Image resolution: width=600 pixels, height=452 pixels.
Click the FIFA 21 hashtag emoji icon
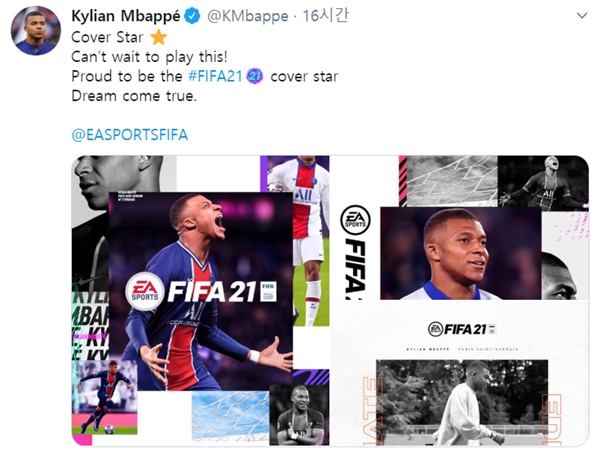coord(255,76)
